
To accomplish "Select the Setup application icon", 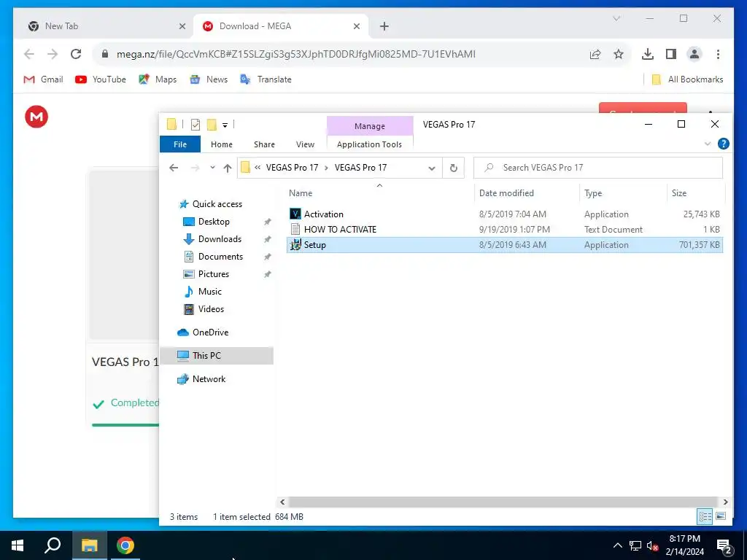I will [295, 245].
